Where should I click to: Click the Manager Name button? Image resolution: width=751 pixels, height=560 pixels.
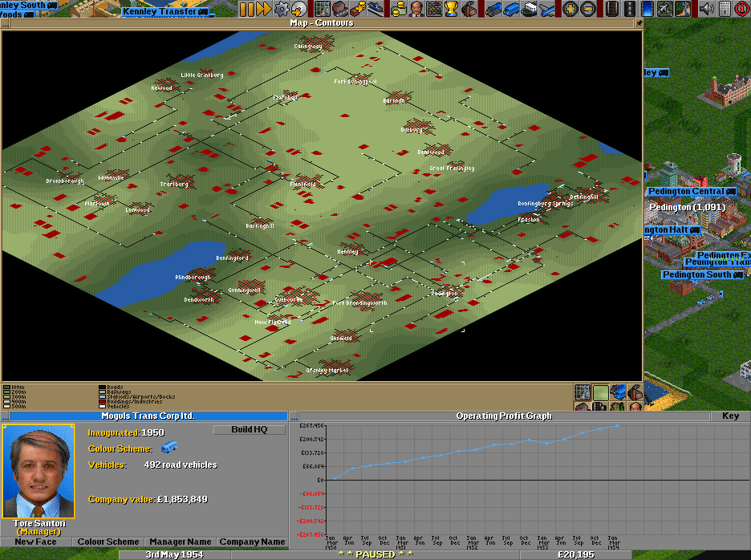(x=180, y=542)
